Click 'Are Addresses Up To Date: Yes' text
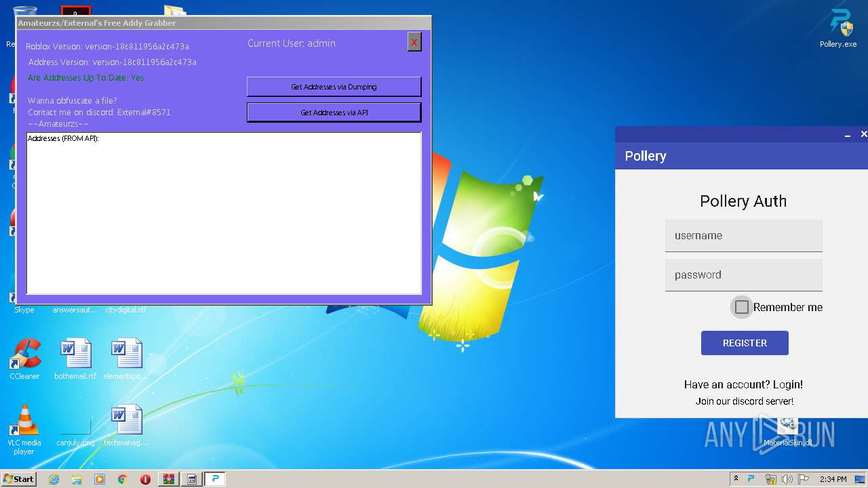This screenshot has height=488, width=868. pyautogui.click(x=86, y=78)
